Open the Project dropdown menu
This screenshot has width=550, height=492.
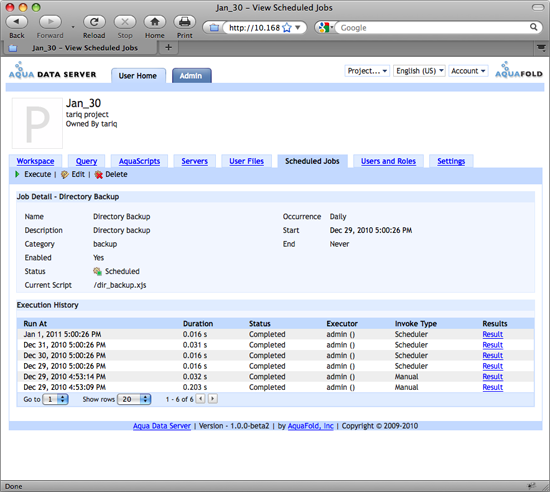[367, 71]
